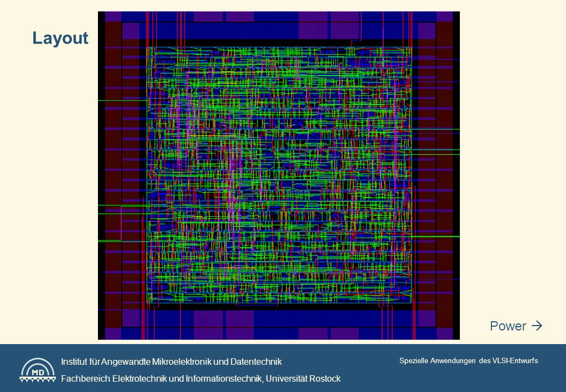Image resolution: width=566 pixels, height=392 pixels.
Task: Click 'Fachbereich Elektrotechnik und Informationstechnik, Universität Rostock' line
Action: (201, 378)
